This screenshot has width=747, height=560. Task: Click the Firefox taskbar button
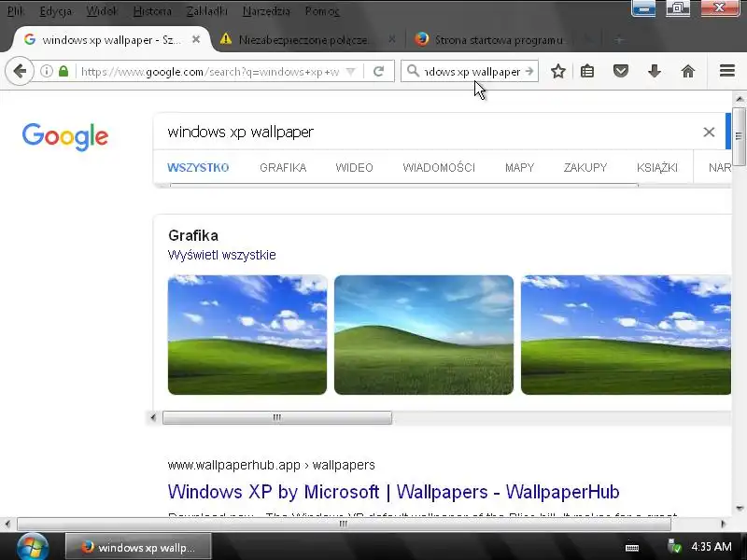(x=138, y=547)
